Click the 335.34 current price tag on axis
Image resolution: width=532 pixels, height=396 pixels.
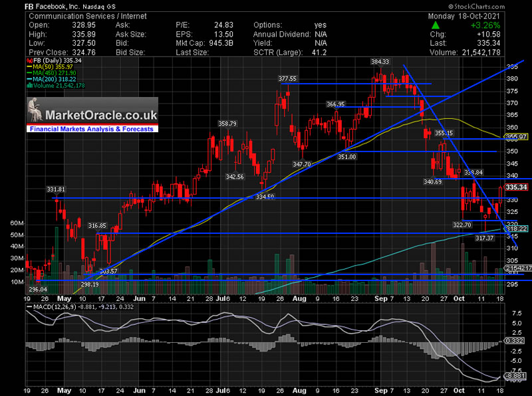click(x=516, y=187)
